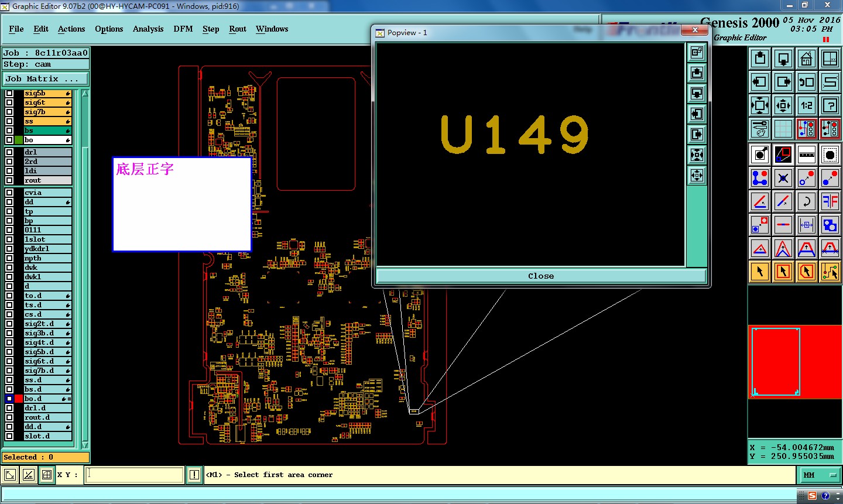Viewport: 843px width, 504px height.
Task: Click the blue X delete-point icon
Action: pyautogui.click(x=783, y=178)
